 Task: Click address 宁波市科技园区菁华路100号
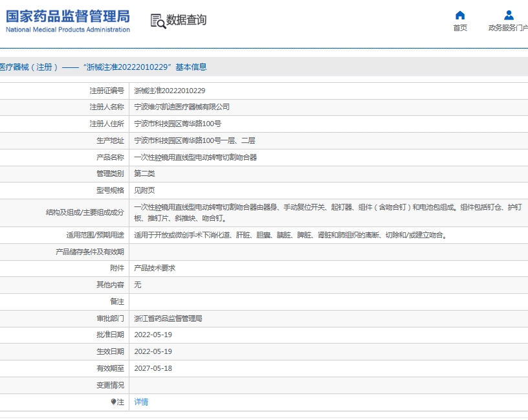pyautogui.click(x=178, y=124)
